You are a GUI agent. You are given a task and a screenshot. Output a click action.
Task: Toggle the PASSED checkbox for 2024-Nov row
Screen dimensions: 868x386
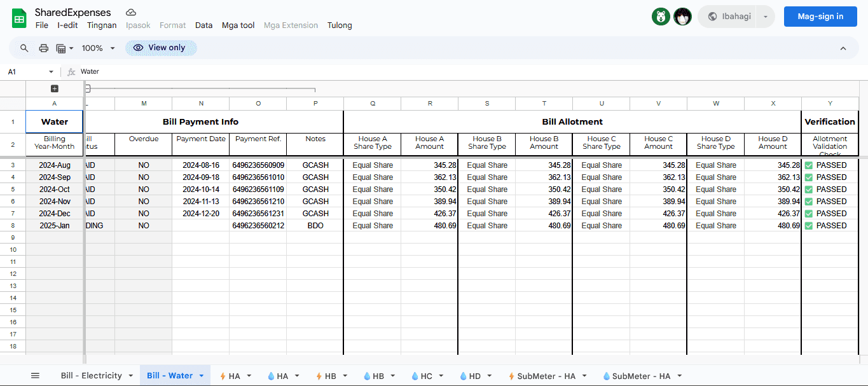[x=809, y=202]
